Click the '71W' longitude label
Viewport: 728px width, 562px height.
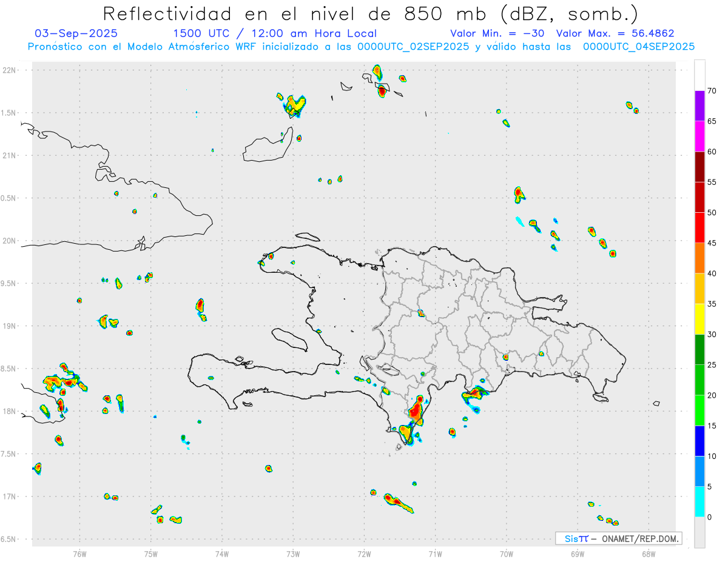(x=436, y=554)
